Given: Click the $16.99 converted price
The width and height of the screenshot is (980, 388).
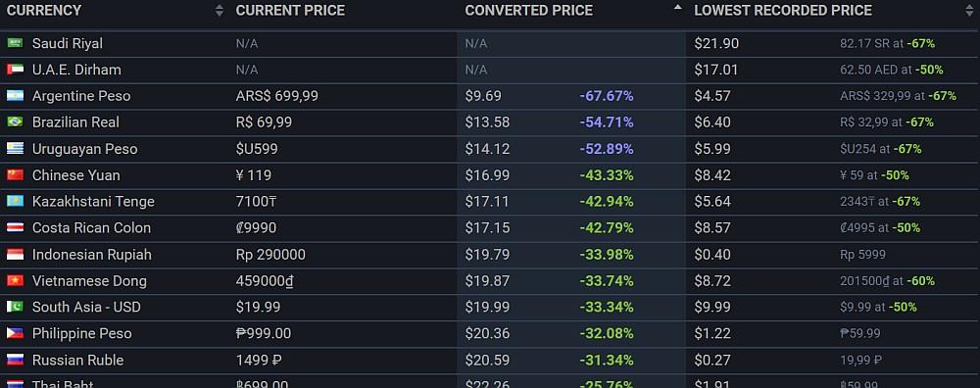Looking at the screenshot, I should (487, 175).
